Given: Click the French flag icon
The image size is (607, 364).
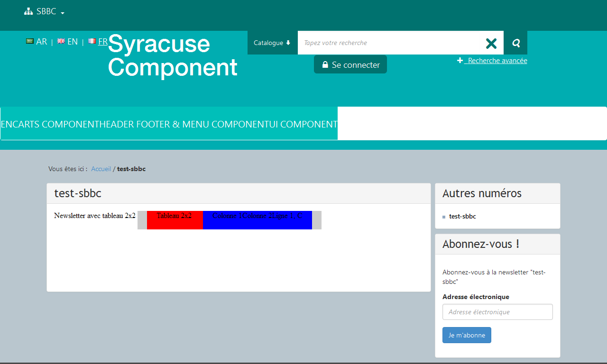Looking at the screenshot, I should [92, 41].
